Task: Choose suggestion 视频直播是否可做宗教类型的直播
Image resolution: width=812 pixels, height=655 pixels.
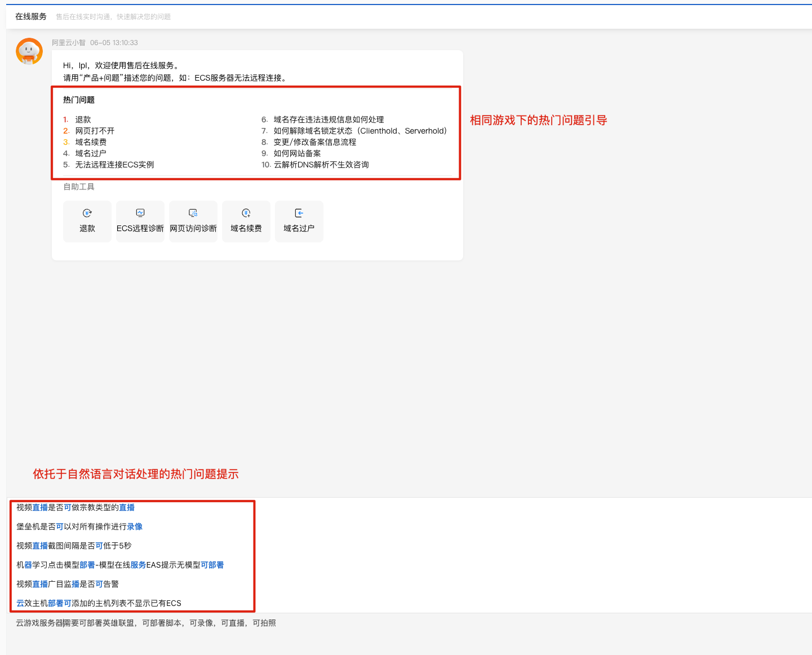Action: pos(76,507)
